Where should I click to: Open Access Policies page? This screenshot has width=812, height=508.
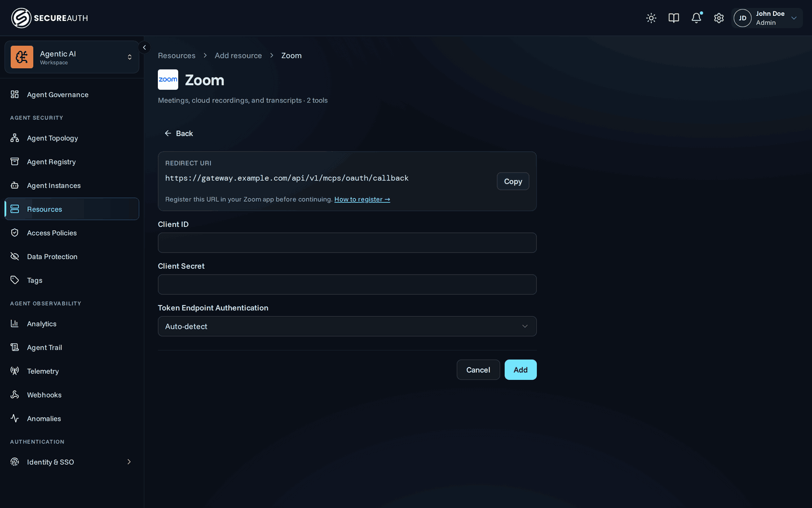coord(72,233)
